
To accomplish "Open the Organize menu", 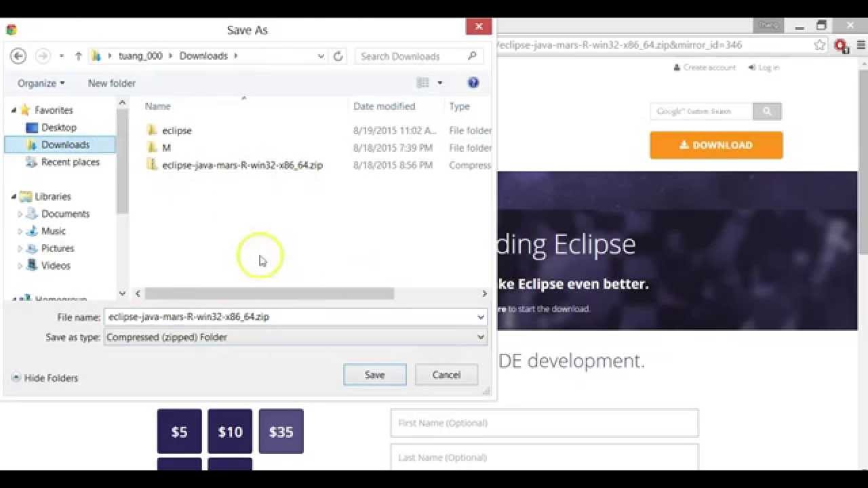I will click(x=41, y=83).
